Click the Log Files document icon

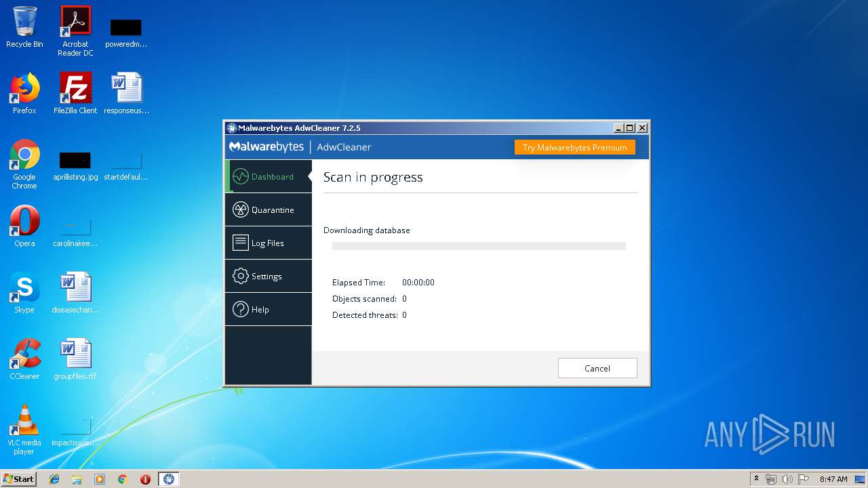pyautogui.click(x=240, y=243)
